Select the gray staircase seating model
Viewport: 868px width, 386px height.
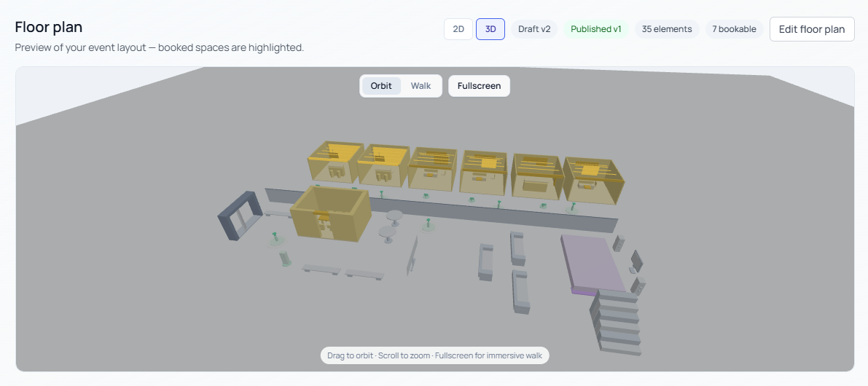pos(617,323)
